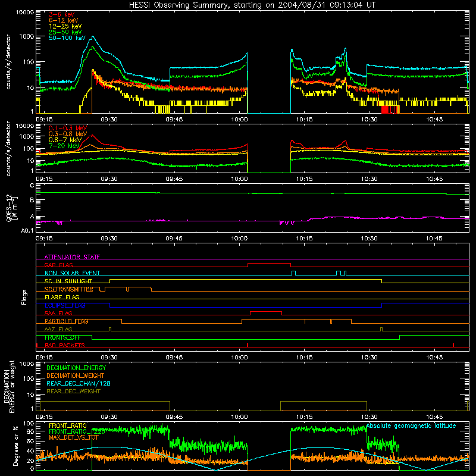Screen dimensions: 476x476
Task: Click the DECIMATION ENERGY or weight axis title
Action: pyautogui.click(x=9, y=386)
